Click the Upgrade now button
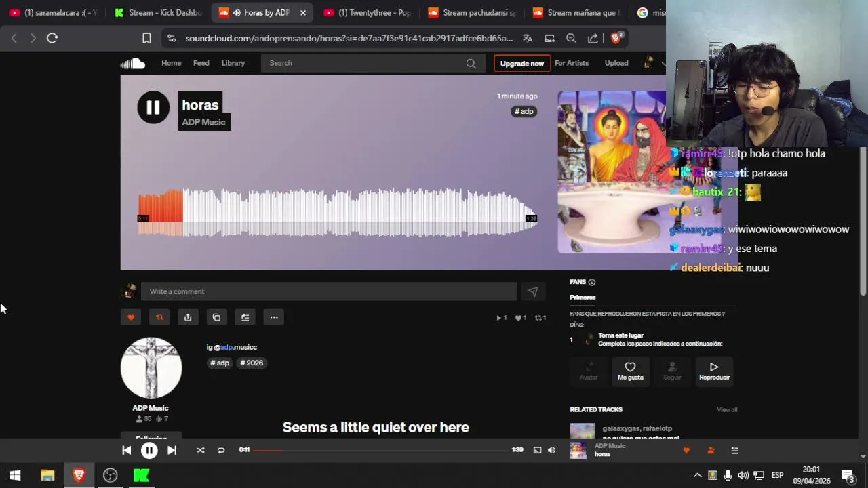 coord(521,63)
